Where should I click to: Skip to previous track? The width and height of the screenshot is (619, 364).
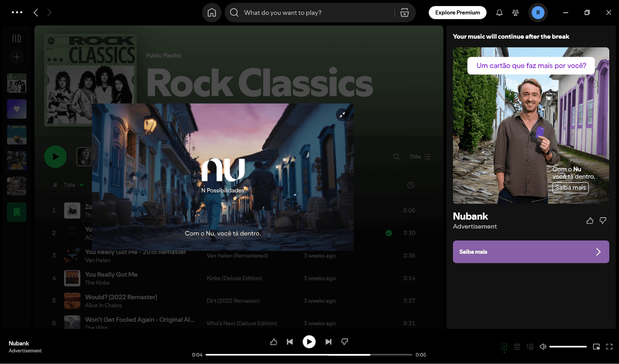pyautogui.click(x=290, y=342)
